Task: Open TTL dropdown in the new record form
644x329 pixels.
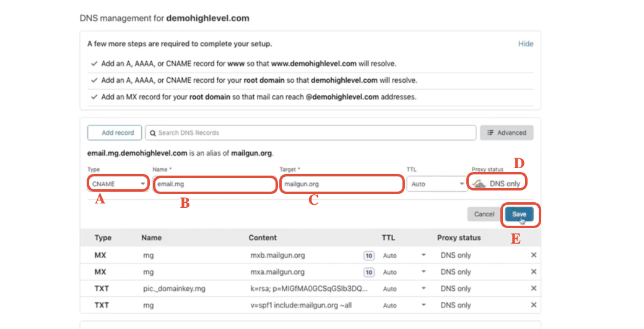Action: click(436, 184)
